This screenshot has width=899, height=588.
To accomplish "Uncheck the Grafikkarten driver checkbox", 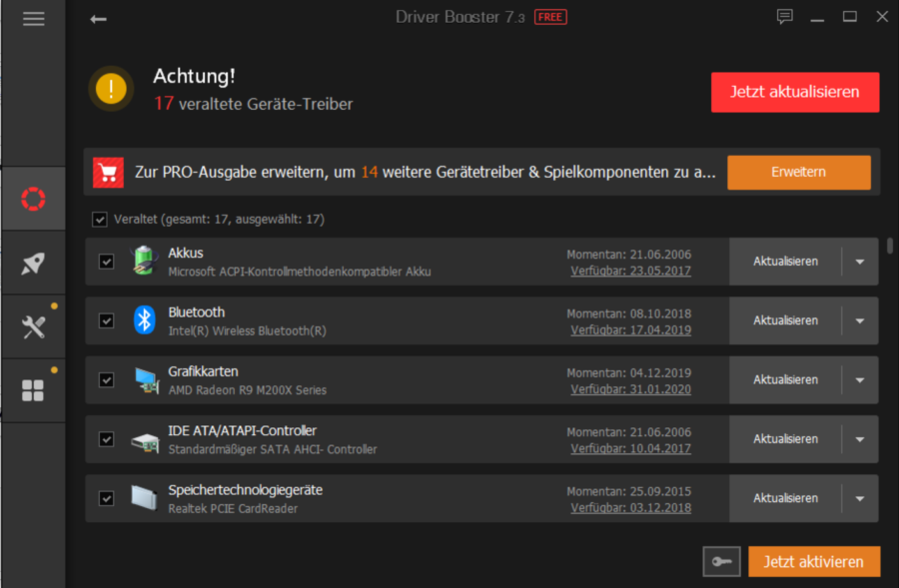I will 106,379.
